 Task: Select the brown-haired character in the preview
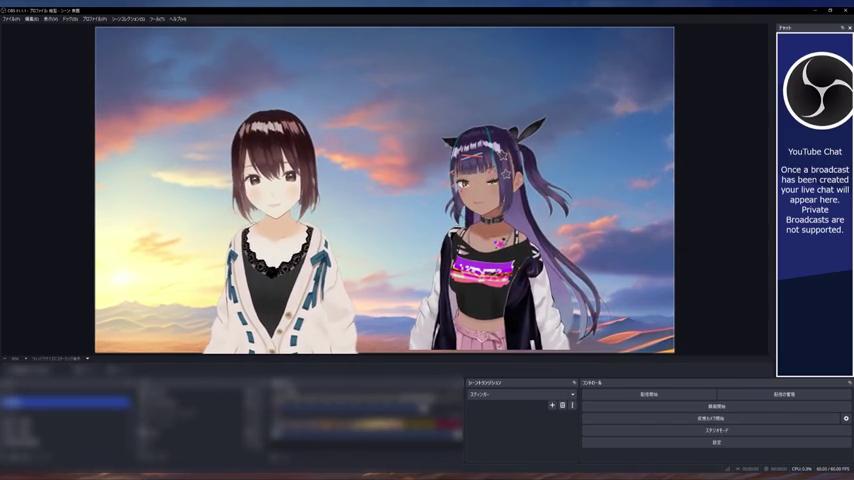[x=278, y=234]
